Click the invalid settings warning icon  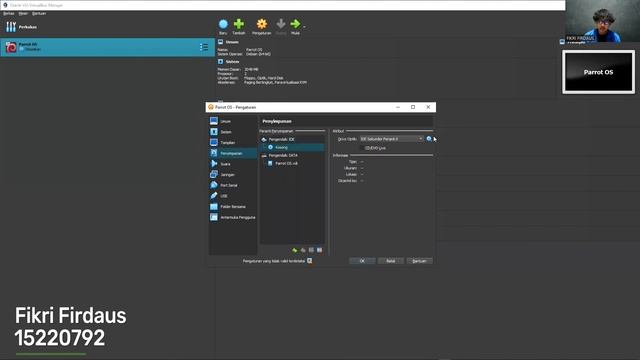(x=310, y=260)
